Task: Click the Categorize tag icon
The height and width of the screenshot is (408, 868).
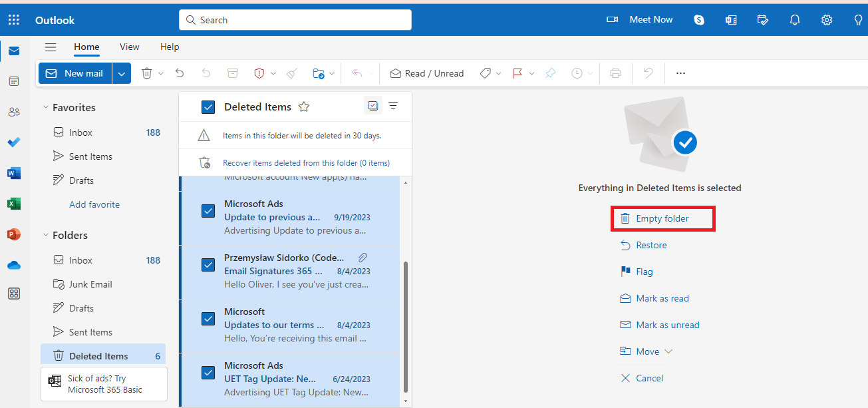Action: click(486, 73)
